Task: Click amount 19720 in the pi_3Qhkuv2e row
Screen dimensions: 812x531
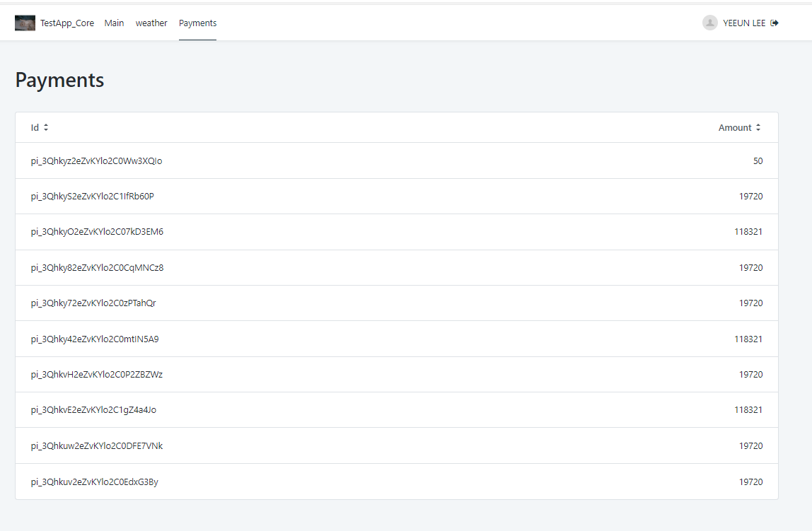Action: tap(751, 482)
